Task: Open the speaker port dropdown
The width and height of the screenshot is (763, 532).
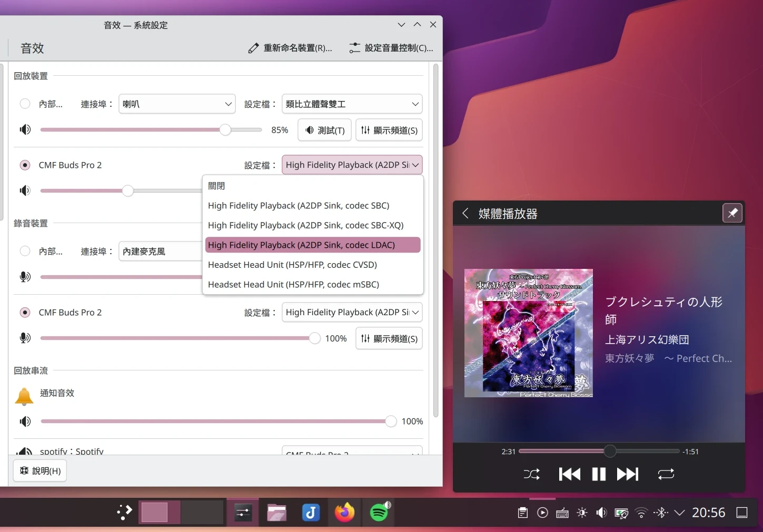Action: 177,104
